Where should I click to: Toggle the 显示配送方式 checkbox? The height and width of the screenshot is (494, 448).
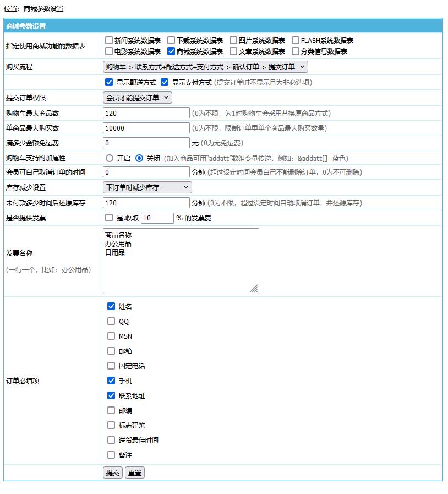point(109,82)
